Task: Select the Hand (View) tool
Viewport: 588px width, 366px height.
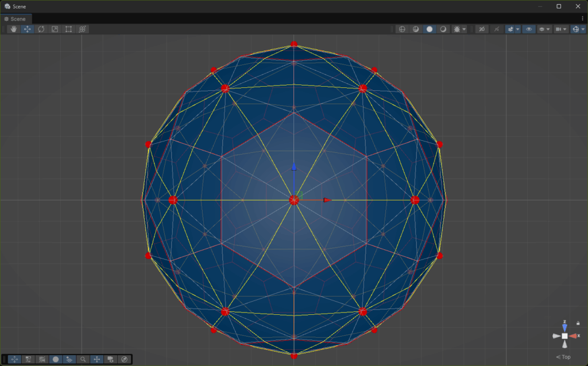Action: tap(13, 29)
